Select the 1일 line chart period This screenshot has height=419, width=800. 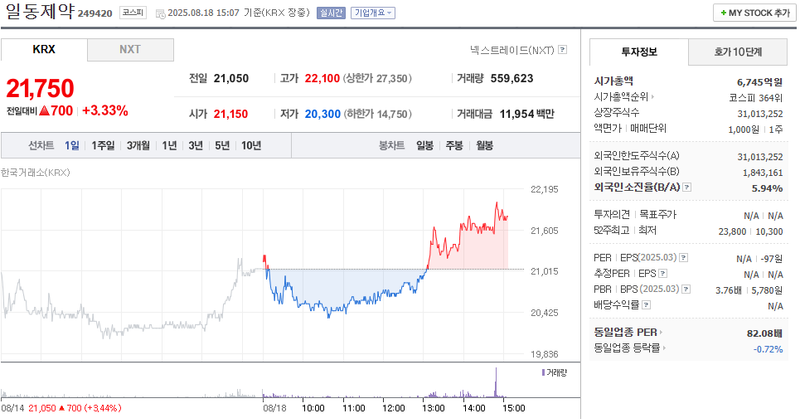click(72, 145)
